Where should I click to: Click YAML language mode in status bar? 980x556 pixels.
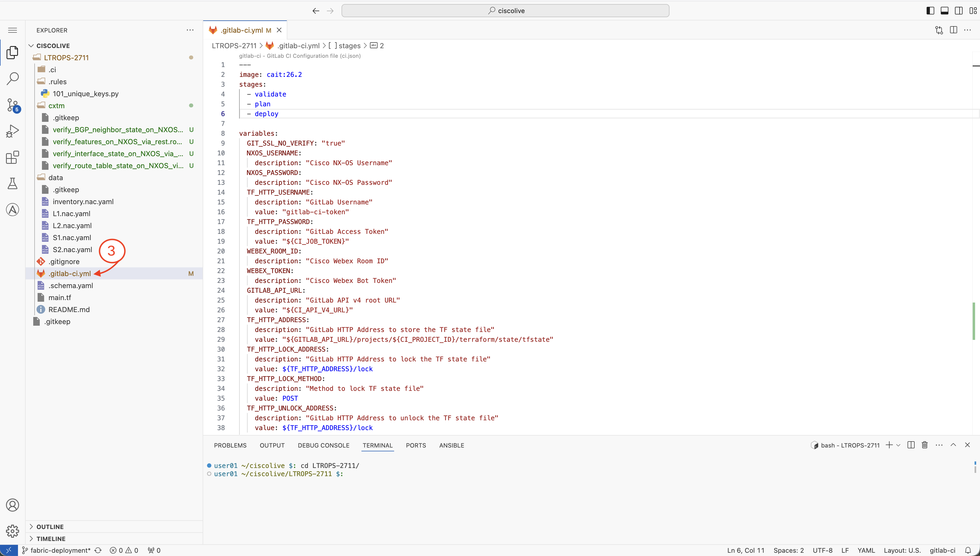[x=866, y=550]
